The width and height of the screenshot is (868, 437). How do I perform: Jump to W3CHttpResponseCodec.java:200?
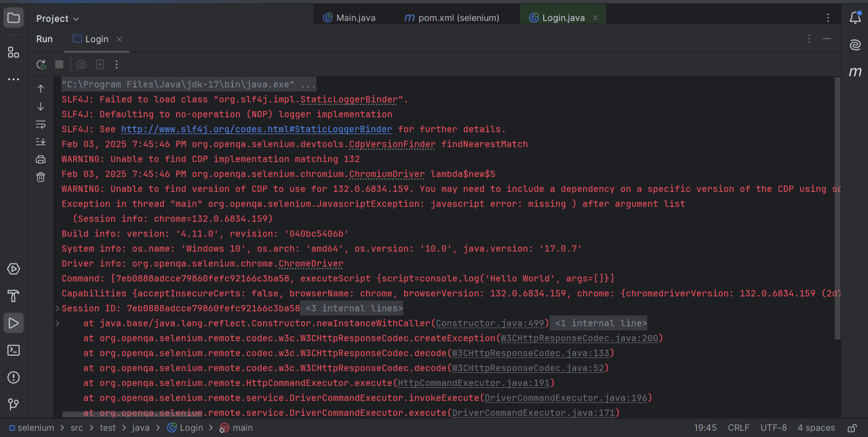580,338
